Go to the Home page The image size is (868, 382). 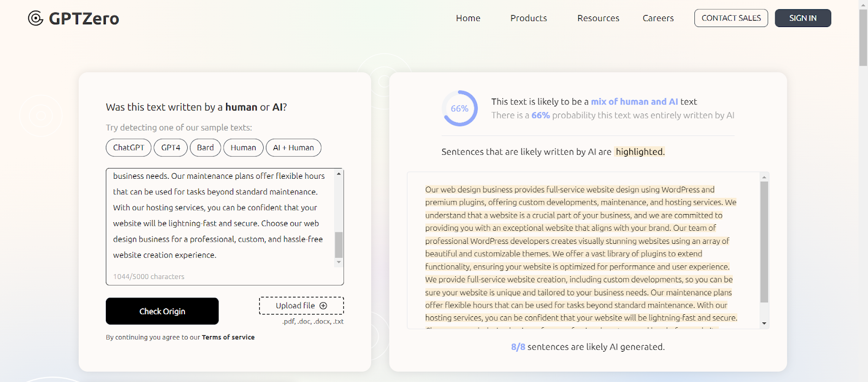coord(468,18)
